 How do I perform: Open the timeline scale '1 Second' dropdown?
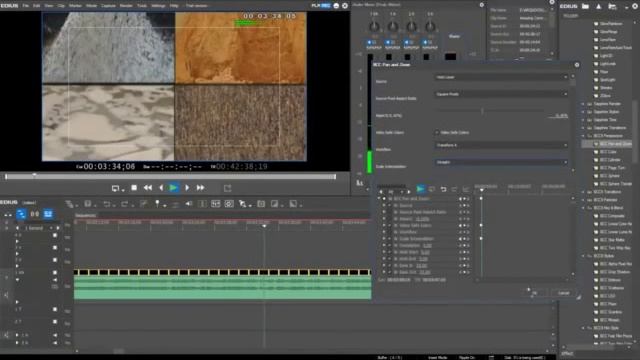coord(38,228)
